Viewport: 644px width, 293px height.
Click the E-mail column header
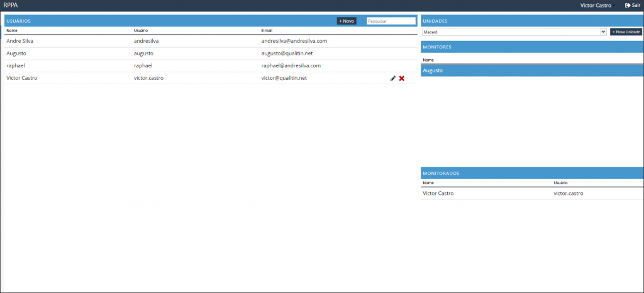coord(267,30)
